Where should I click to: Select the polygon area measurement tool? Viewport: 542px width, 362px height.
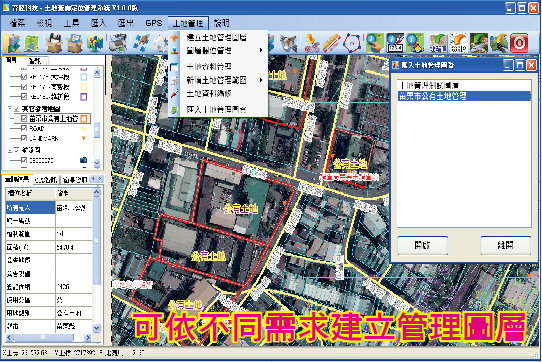(352, 43)
